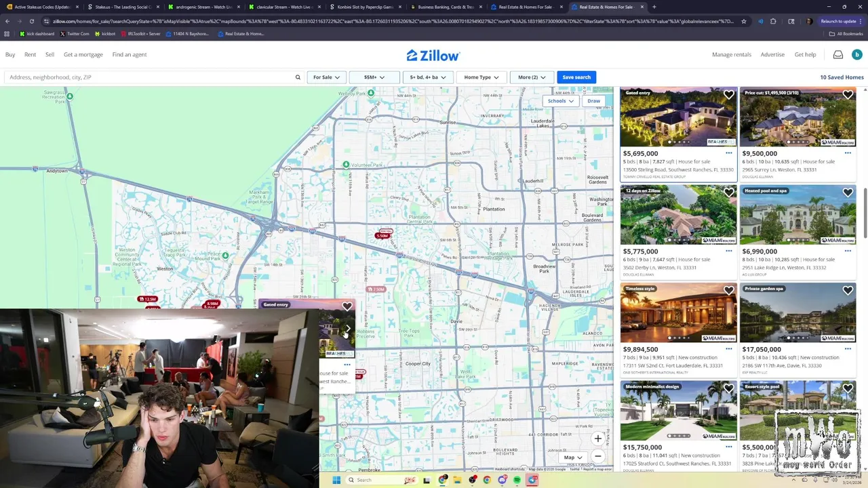Reload the page in Chrome

point(31,21)
